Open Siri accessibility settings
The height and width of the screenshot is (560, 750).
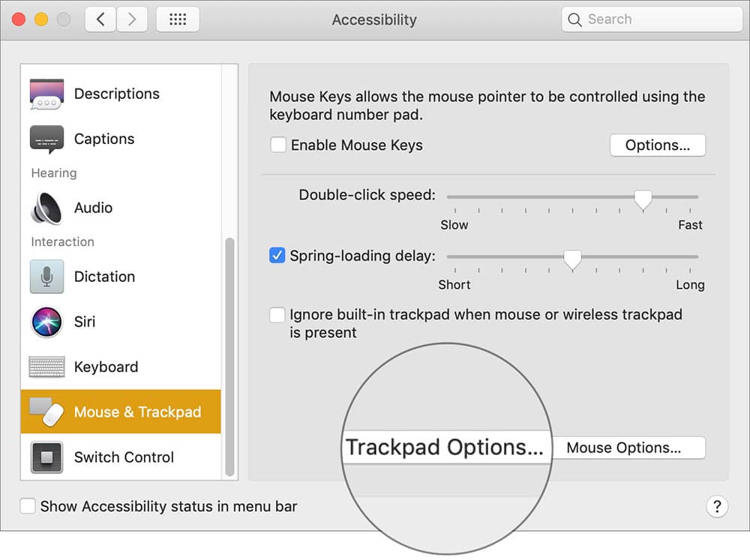(x=46, y=322)
